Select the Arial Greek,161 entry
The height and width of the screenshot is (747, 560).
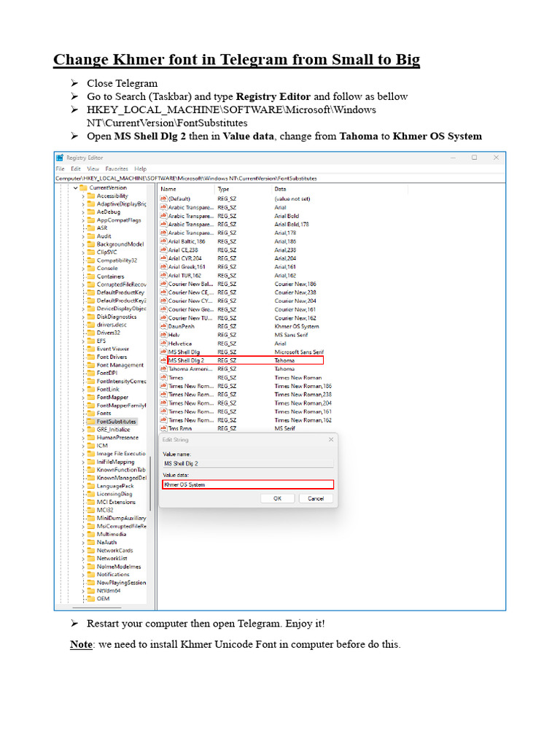[187, 267]
